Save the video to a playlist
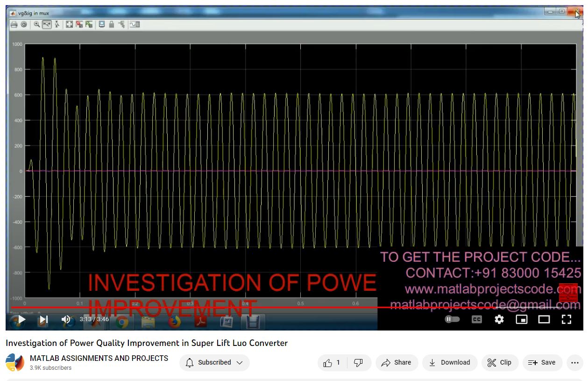The width and height of the screenshot is (588, 381). point(542,363)
